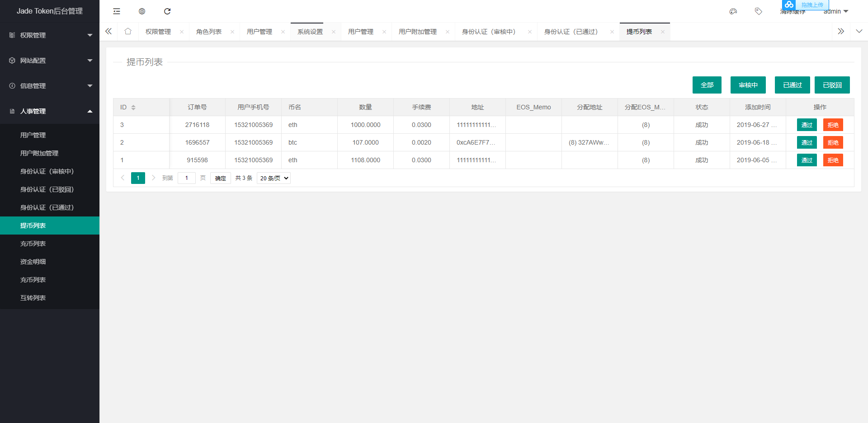Type in the page jump input field
Image resolution: width=868 pixels, height=423 pixels.
pyautogui.click(x=186, y=178)
